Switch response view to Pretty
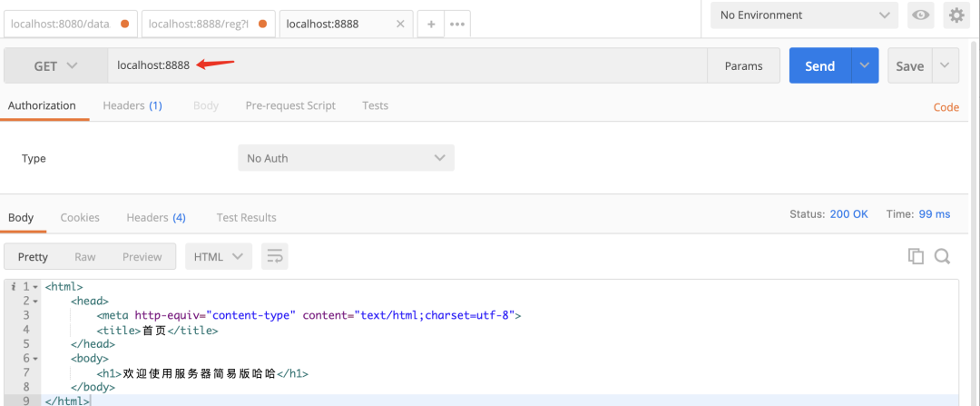Screen dimensions: 980x406 tap(33, 256)
